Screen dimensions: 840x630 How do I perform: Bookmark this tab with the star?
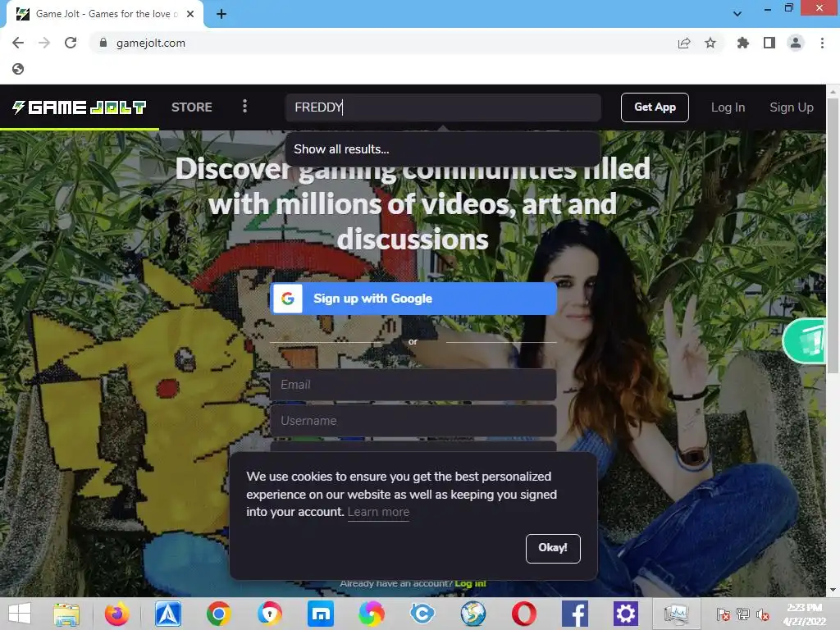click(x=710, y=43)
